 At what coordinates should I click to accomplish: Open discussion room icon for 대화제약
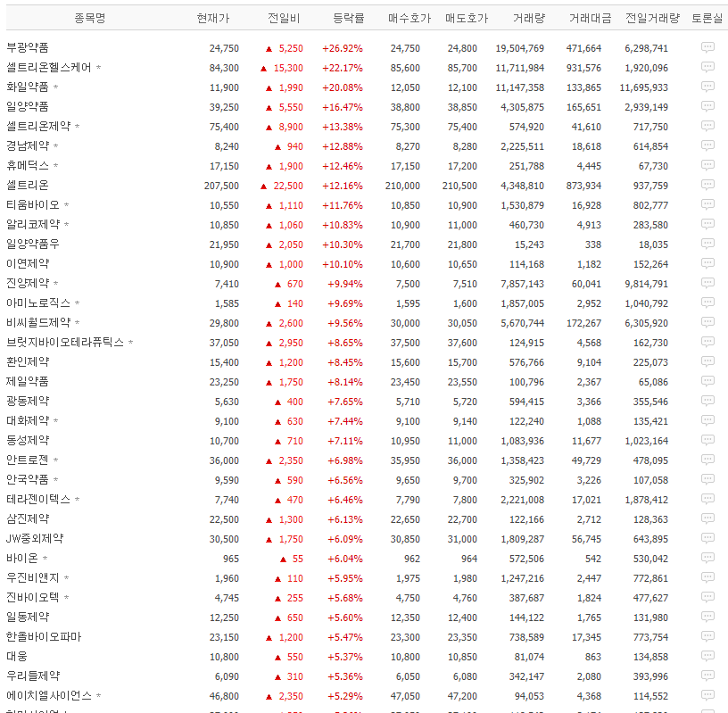(x=707, y=420)
